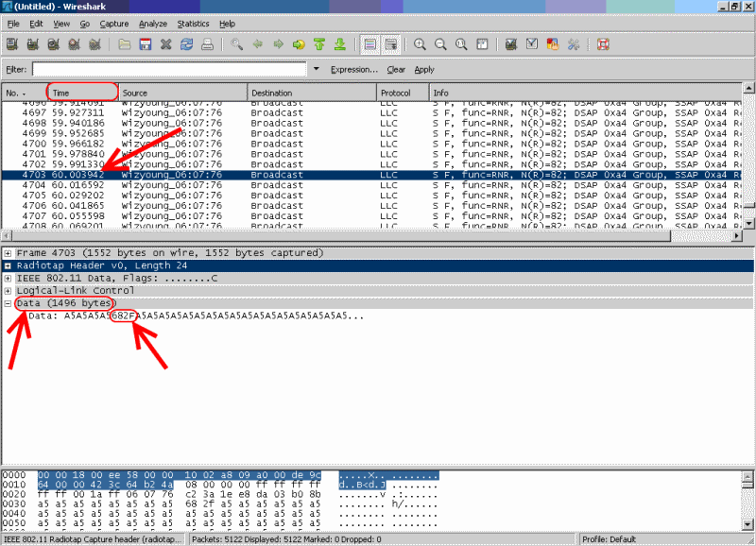This screenshot has height=546, width=756.
Task: Go forward in packet history arrow
Action: click(x=278, y=44)
